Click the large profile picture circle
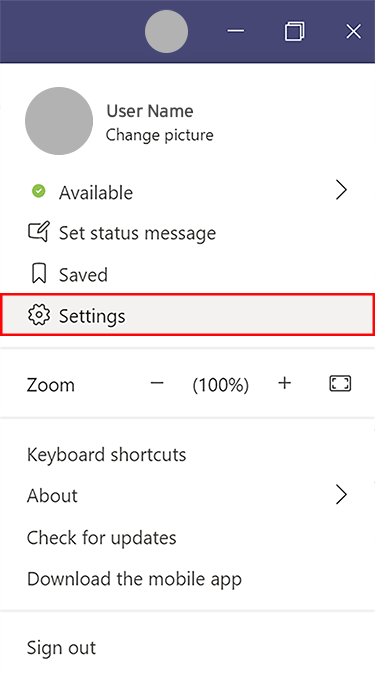 coord(59,121)
